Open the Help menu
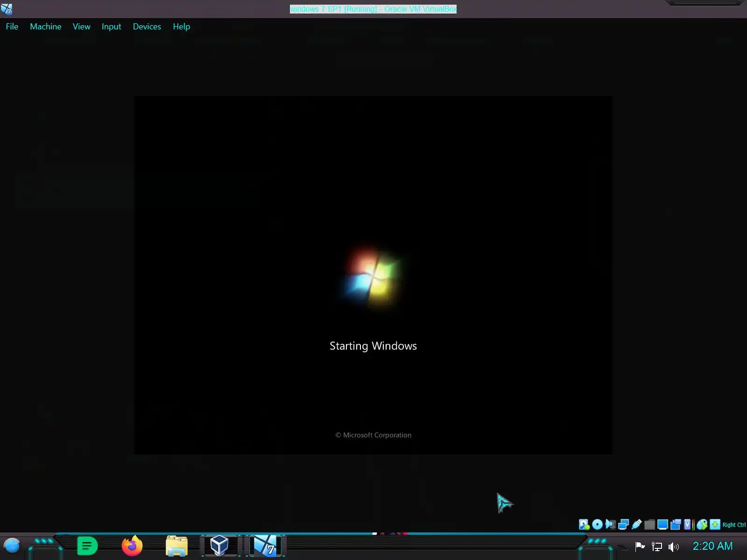The width and height of the screenshot is (747, 560). pos(182,27)
